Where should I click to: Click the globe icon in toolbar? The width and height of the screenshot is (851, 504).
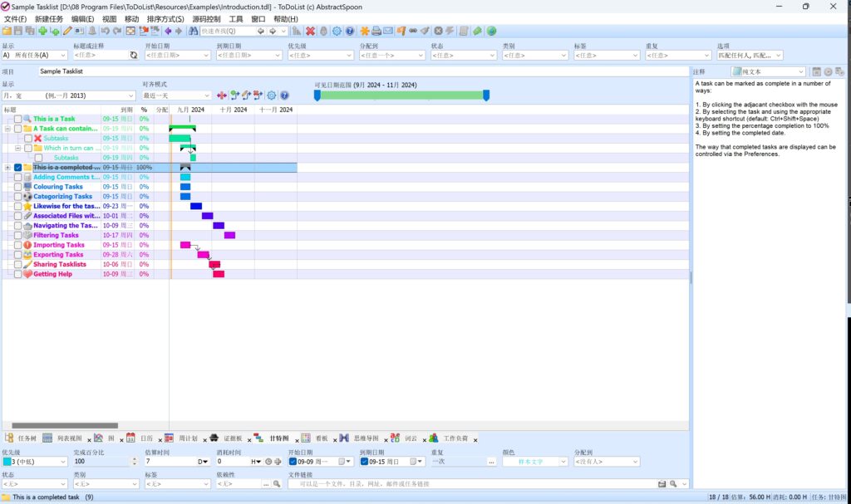pyautogui.click(x=491, y=31)
